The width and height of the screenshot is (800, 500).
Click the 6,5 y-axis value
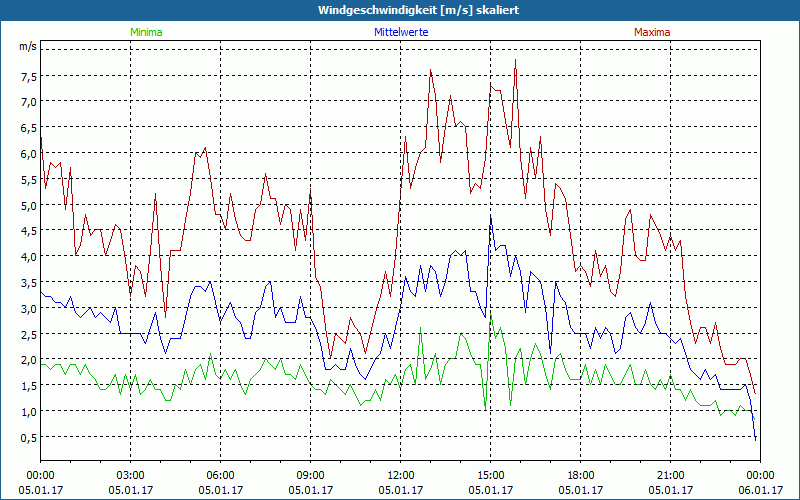28,128
